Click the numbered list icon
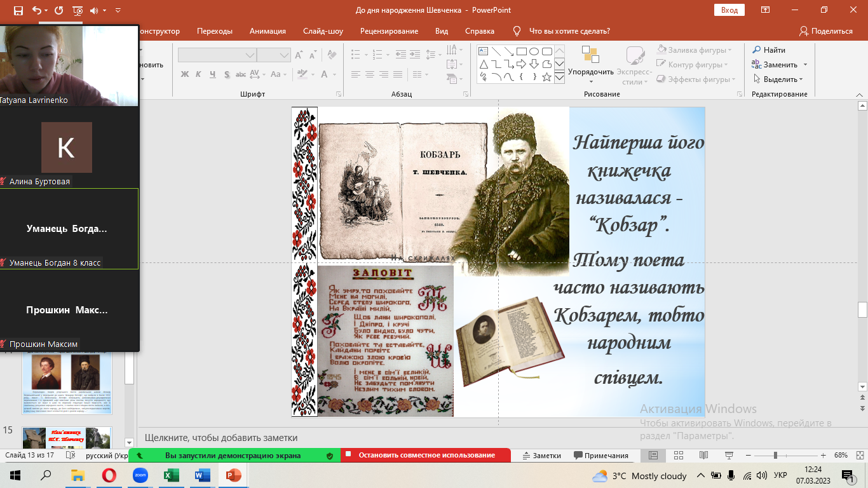Image resolution: width=868 pixels, height=488 pixels. [x=378, y=55]
